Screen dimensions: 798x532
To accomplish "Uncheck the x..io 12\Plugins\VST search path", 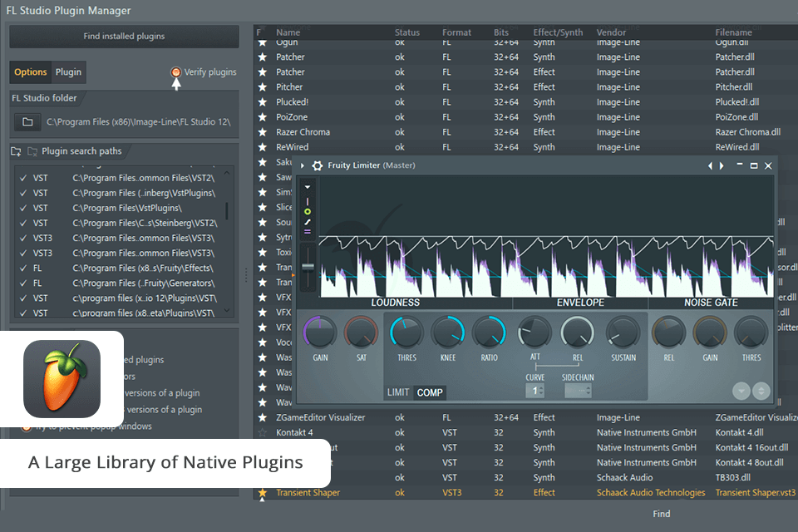I will tap(23, 298).
